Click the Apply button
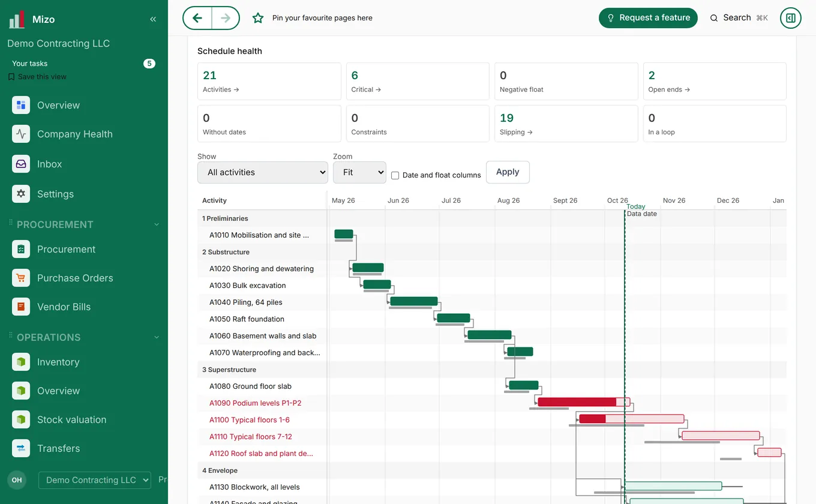816x504 pixels. [x=508, y=172]
